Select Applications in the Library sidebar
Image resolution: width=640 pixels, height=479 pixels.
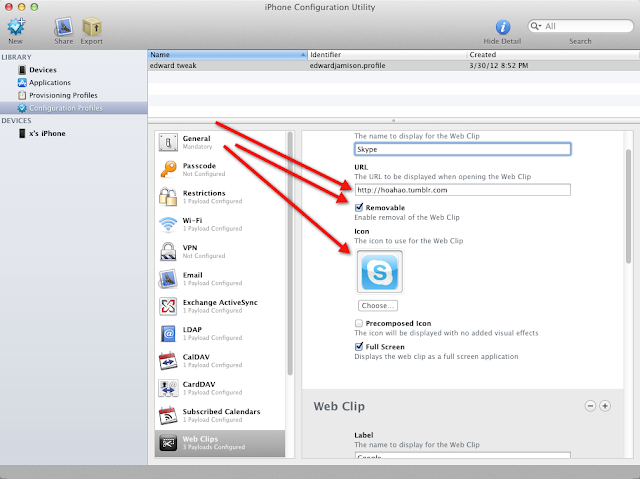(x=50, y=82)
